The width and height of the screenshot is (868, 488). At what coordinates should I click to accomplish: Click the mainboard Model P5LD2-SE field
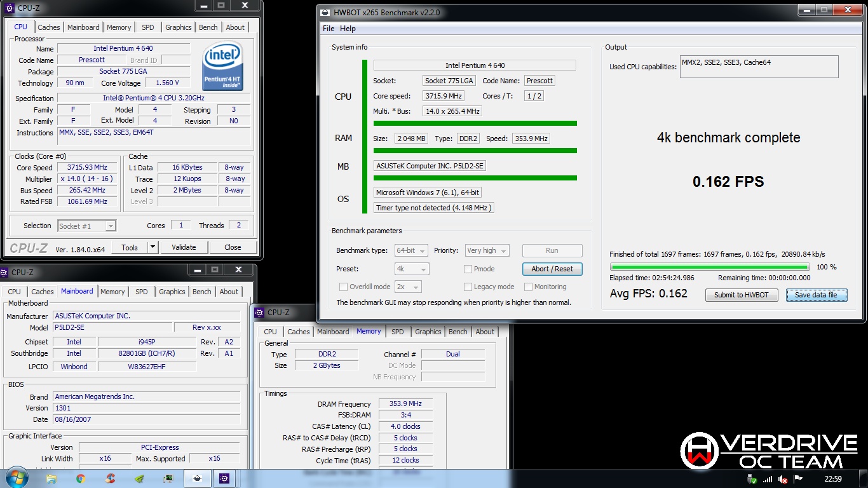pos(112,327)
